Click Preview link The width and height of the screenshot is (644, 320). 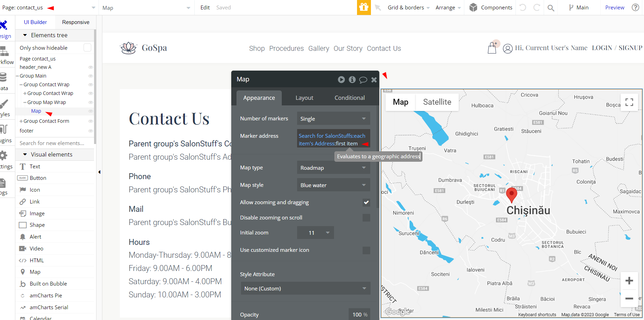[x=615, y=8]
